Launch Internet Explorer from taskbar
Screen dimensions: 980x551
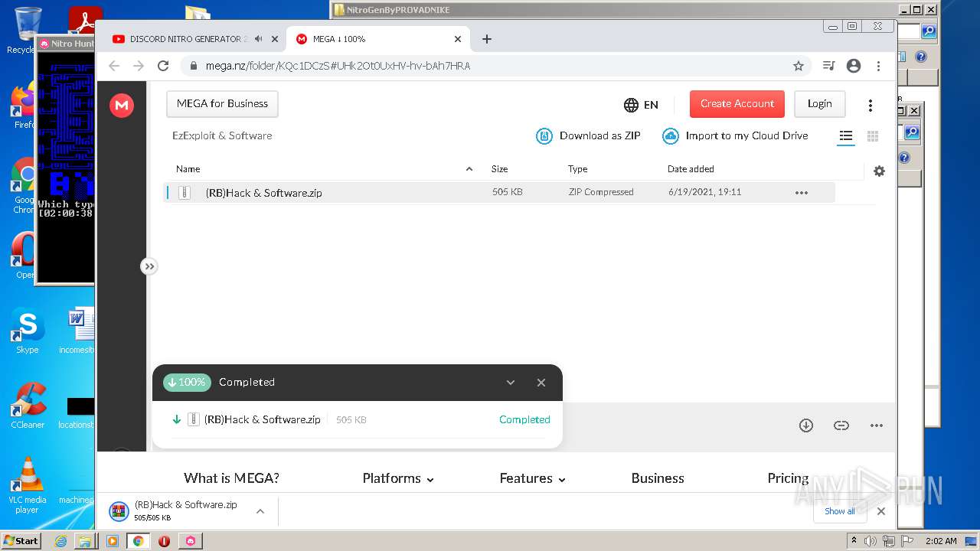pos(60,541)
